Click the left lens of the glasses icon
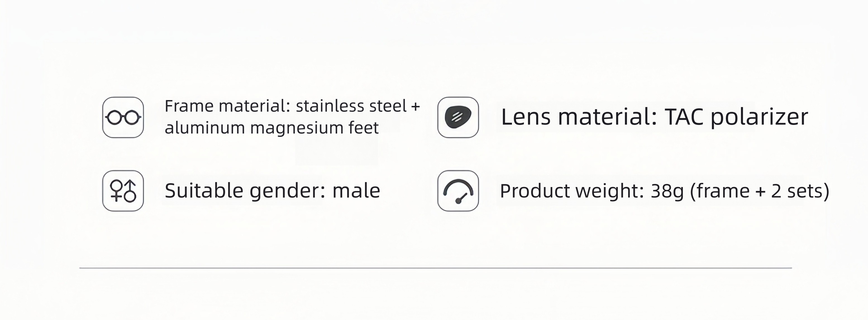 (x=114, y=118)
